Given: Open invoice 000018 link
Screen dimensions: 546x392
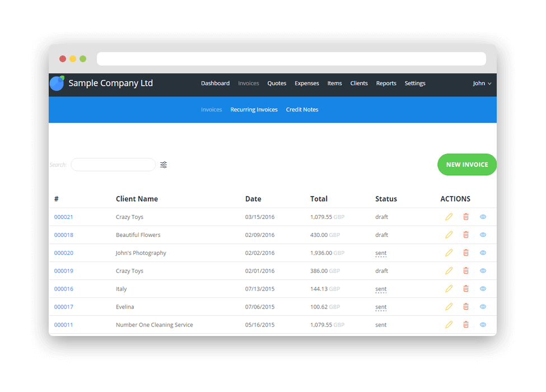Looking at the screenshot, I should (63, 235).
